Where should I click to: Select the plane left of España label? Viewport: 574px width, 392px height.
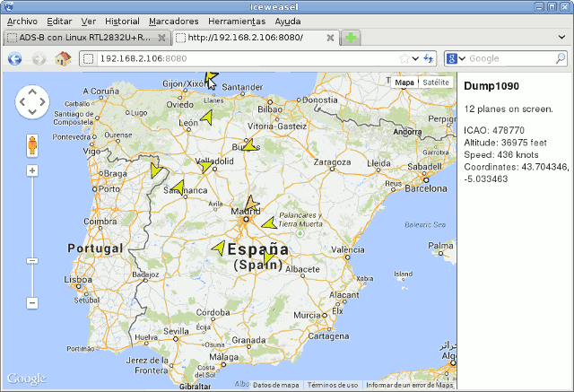click(x=219, y=248)
